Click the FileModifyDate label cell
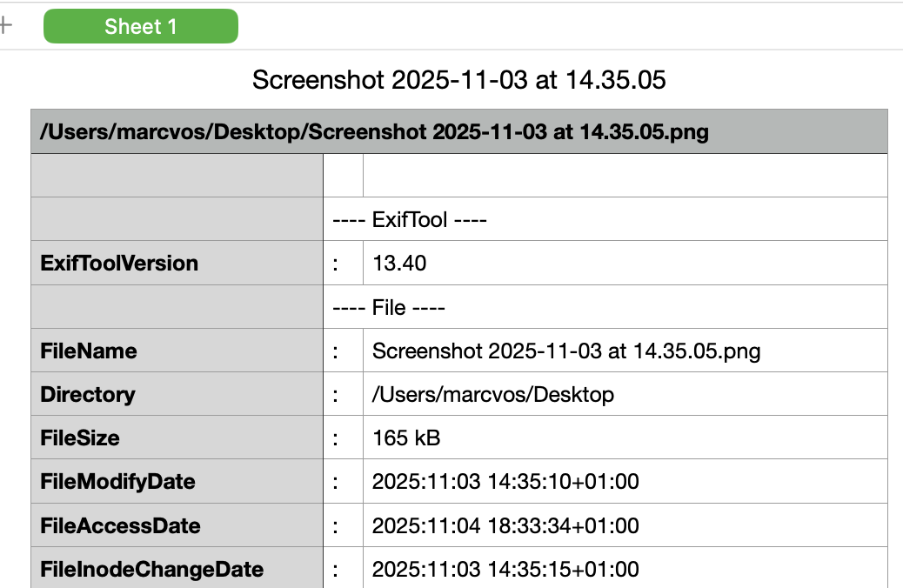 tap(118, 481)
